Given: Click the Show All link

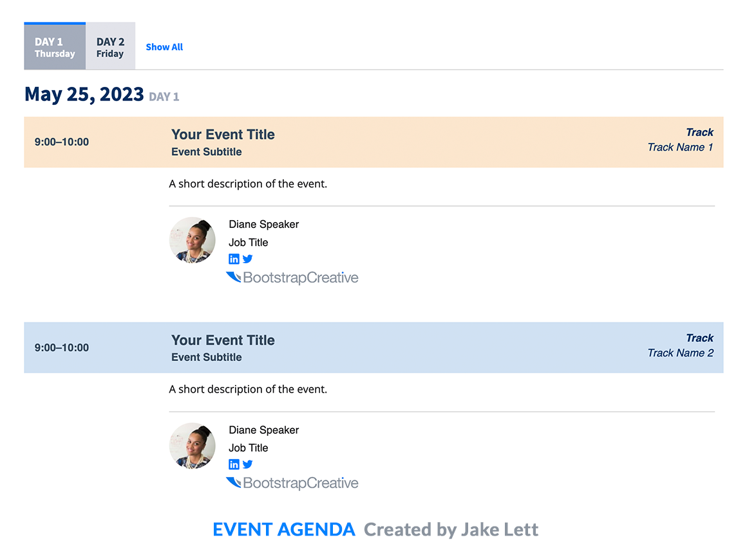Looking at the screenshot, I should [164, 46].
